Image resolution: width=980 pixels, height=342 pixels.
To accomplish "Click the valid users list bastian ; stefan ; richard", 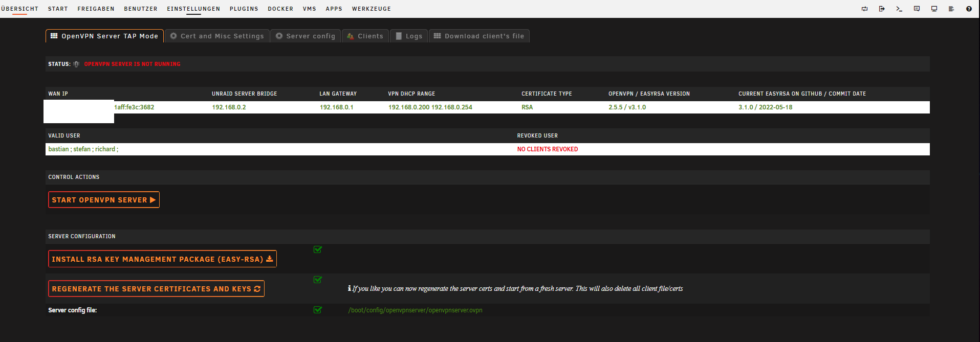I will tap(83, 149).
